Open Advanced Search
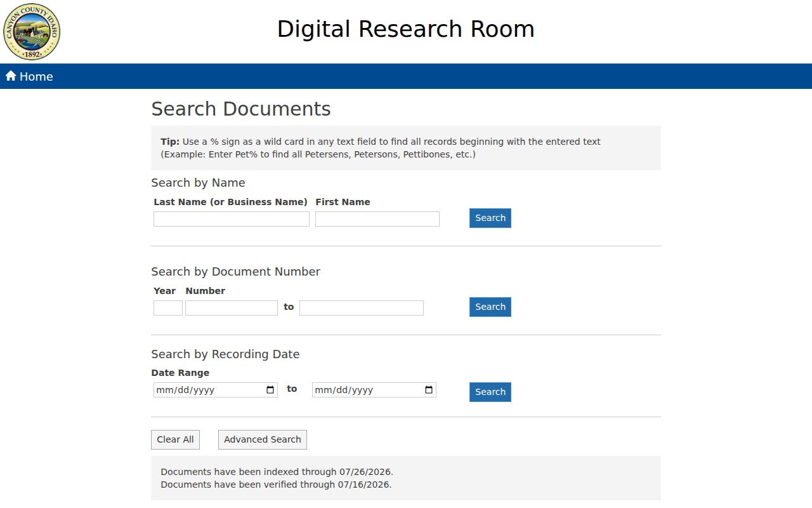 (x=263, y=439)
